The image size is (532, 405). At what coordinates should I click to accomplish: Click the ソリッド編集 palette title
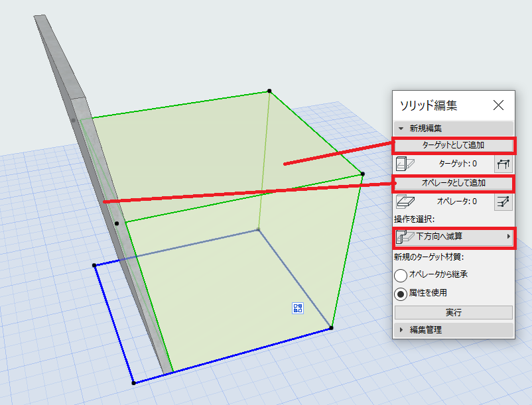click(429, 106)
